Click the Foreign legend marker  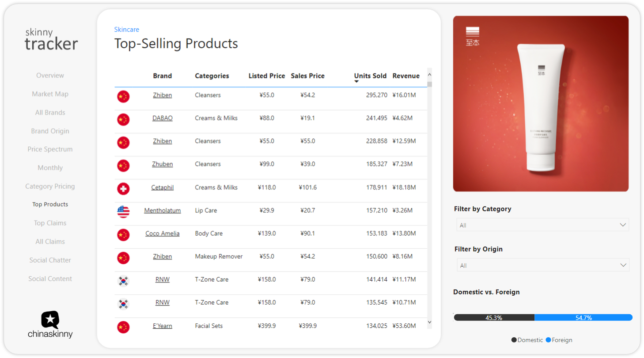[548, 340]
